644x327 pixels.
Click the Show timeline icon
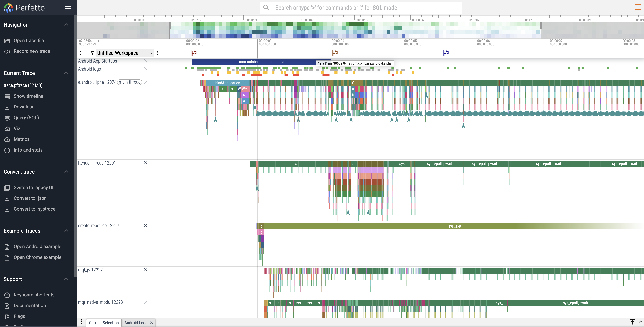pos(7,97)
